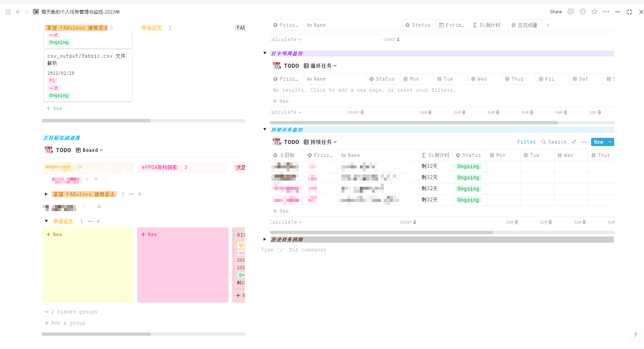The height and width of the screenshot is (349, 644).
Task: Add a group to the board
Action: tap(65, 323)
